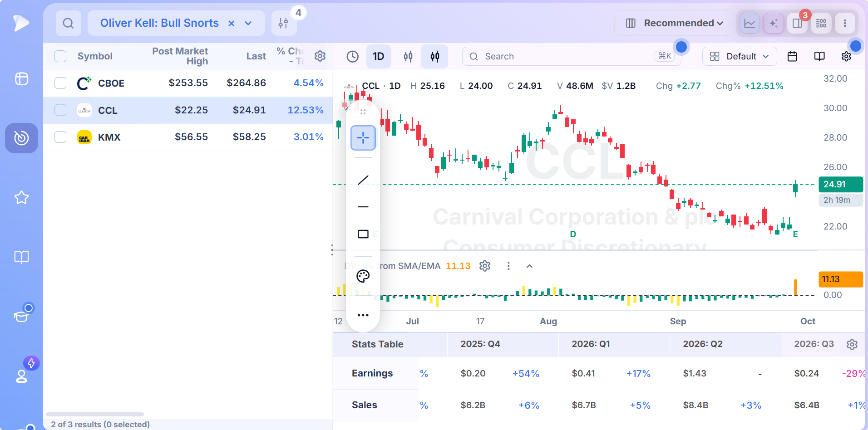This screenshot has height=430, width=868.
Task: Open the AI sparkle assistant icon
Action: pos(774,23)
